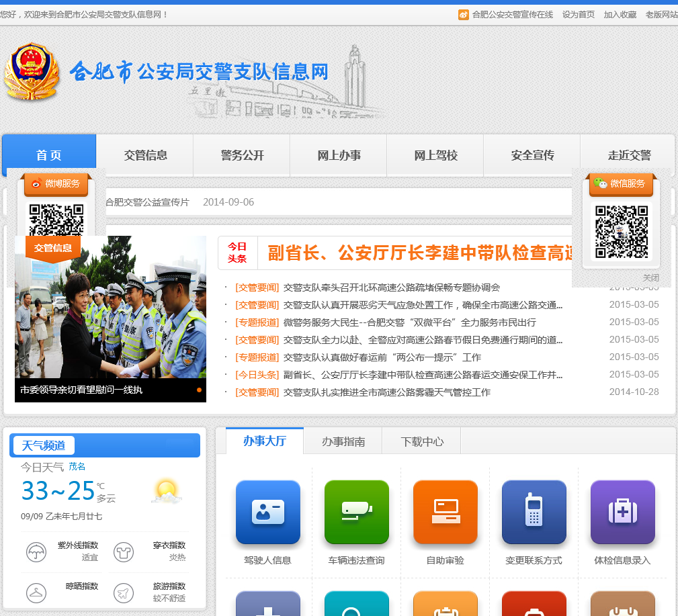Click the slideshow caption 市委领导亲切看望慰问一线执
Viewport: 678px width, 616px height.
pyautogui.click(x=81, y=390)
